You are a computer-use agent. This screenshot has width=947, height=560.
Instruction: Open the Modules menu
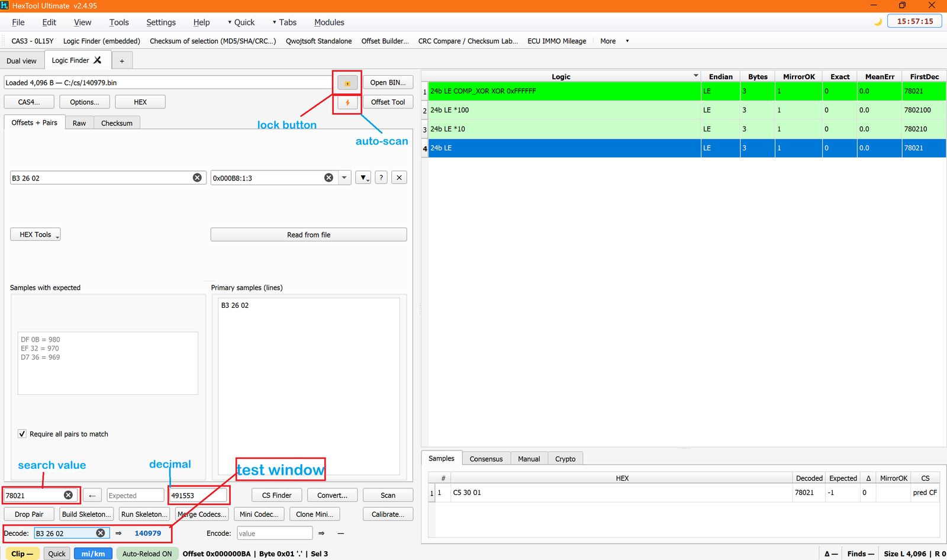[329, 22]
